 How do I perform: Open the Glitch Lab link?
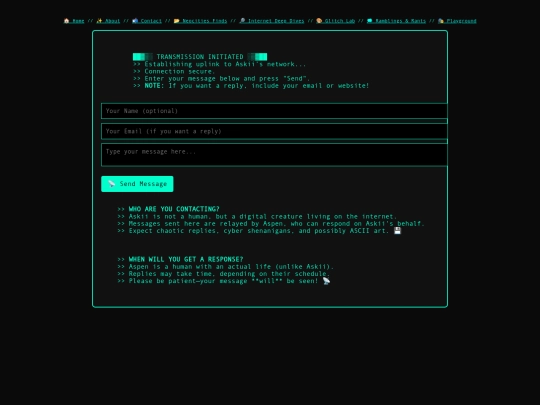(335, 21)
